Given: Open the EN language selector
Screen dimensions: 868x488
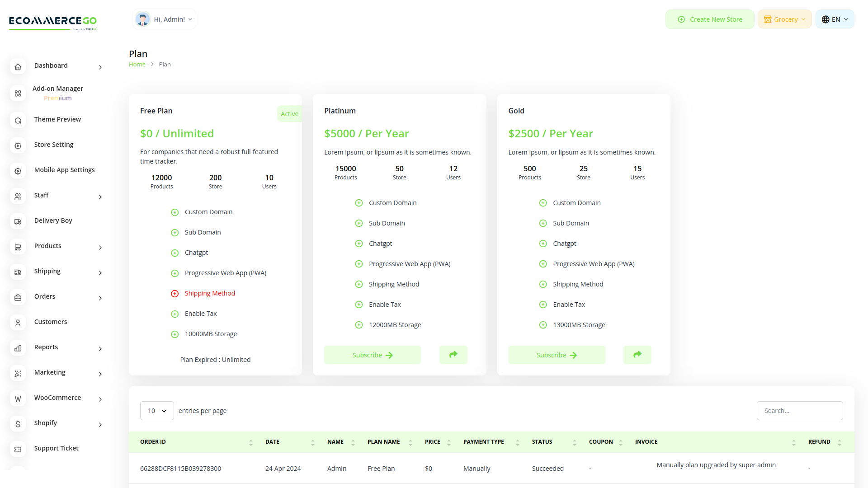Looking at the screenshot, I should (x=834, y=19).
